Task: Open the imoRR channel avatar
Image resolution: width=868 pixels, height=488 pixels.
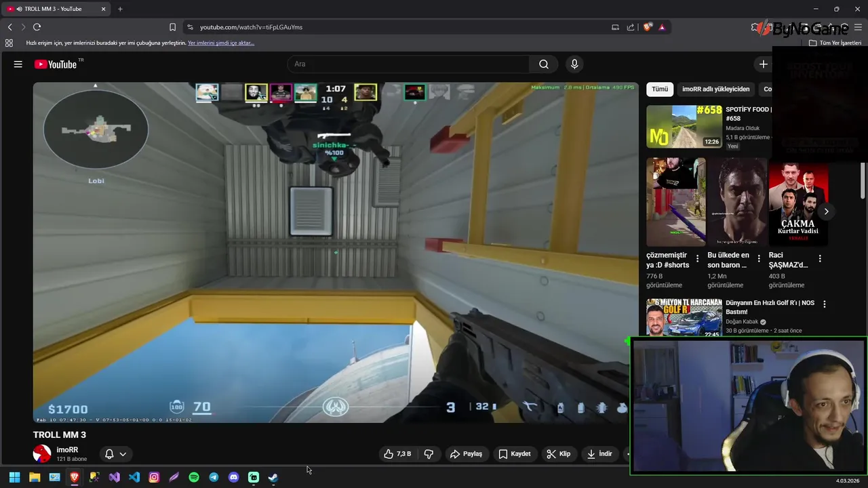Action: (42, 454)
